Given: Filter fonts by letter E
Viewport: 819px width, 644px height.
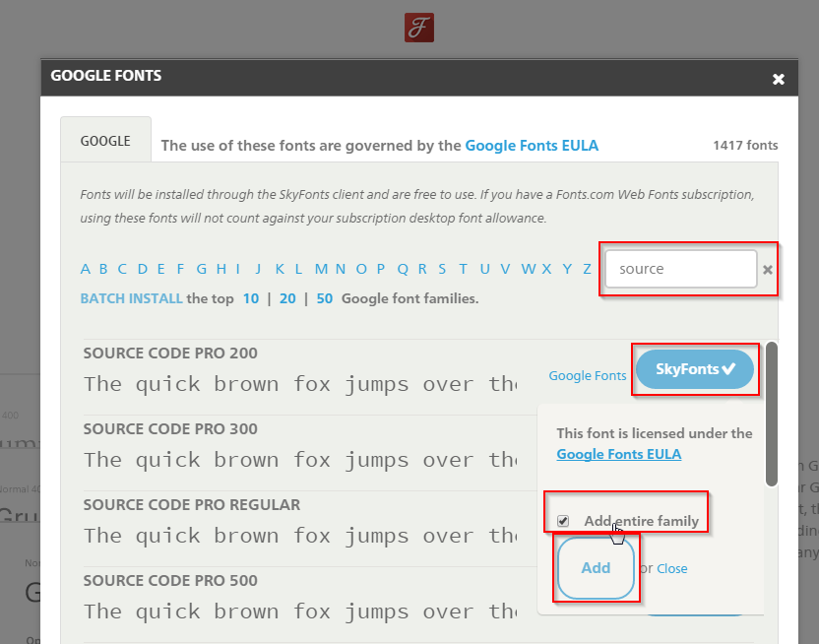Looking at the screenshot, I should (160, 269).
